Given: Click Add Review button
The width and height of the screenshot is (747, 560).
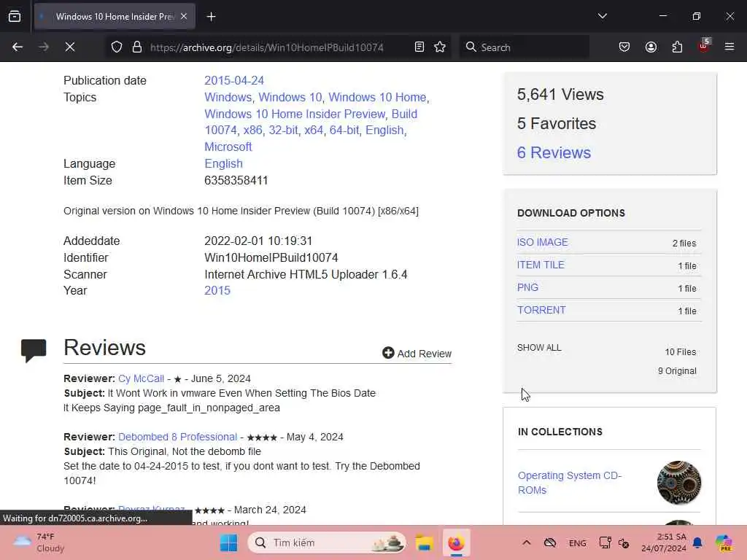Looking at the screenshot, I should [x=417, y=354].
